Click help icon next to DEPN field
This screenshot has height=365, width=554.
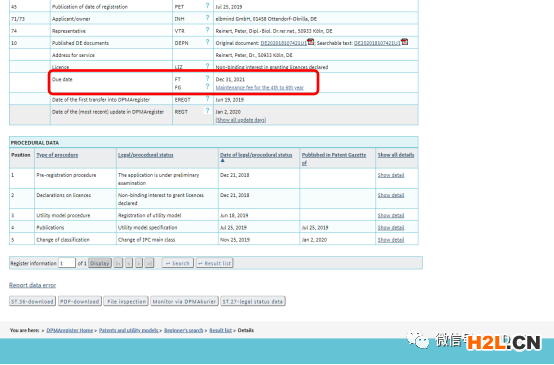[x=207, y=42]
